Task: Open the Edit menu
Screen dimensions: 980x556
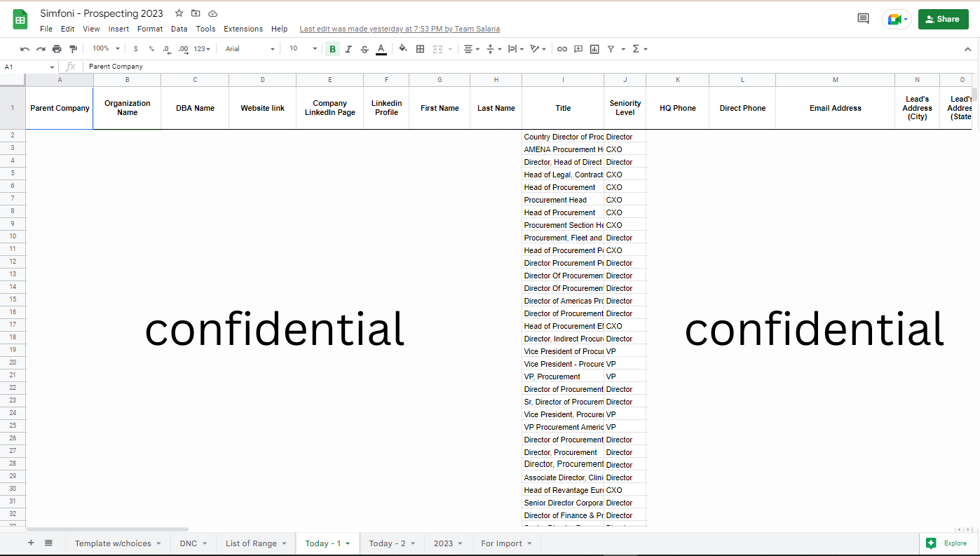Action: (x=67, y=29)
